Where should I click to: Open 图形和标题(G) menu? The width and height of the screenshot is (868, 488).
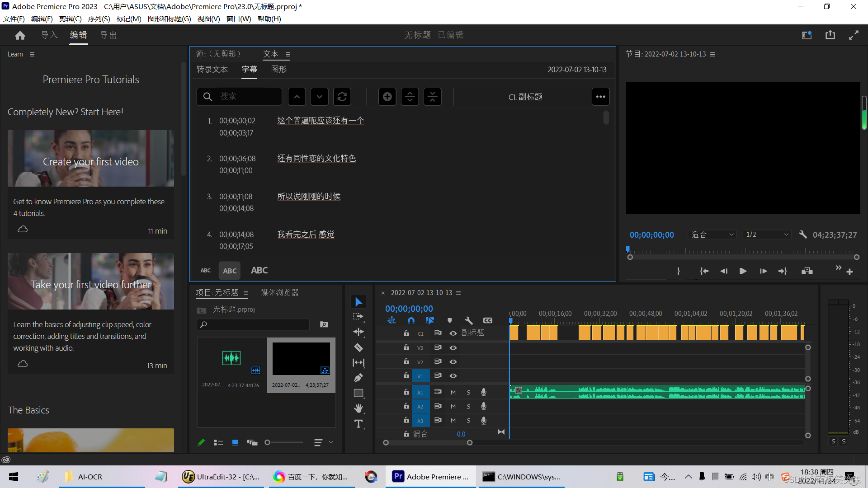click(x=170, y=19)
